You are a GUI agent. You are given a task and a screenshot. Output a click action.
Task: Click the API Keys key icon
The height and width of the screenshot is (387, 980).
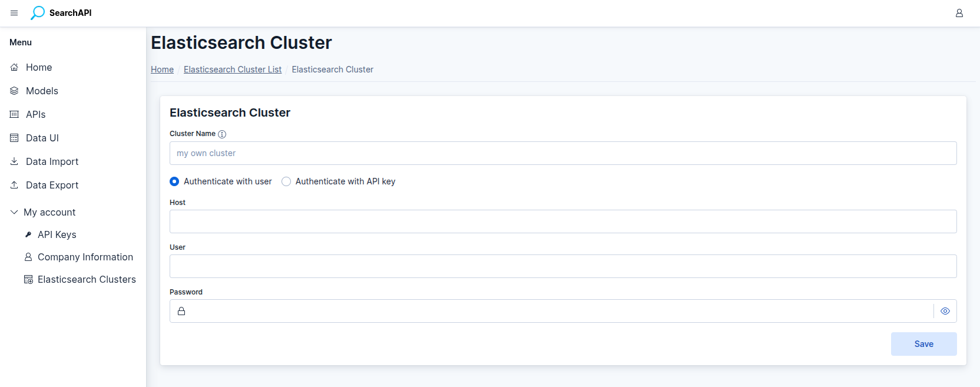28,234
